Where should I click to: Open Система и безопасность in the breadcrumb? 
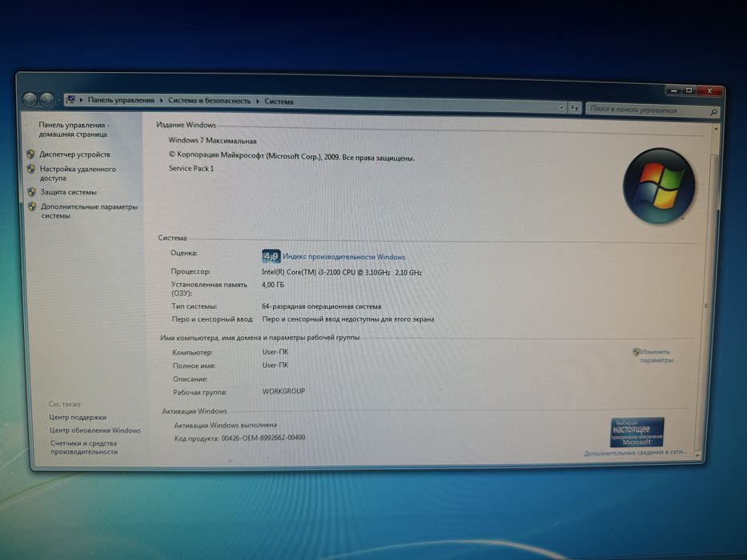click(x=209, y=101)
